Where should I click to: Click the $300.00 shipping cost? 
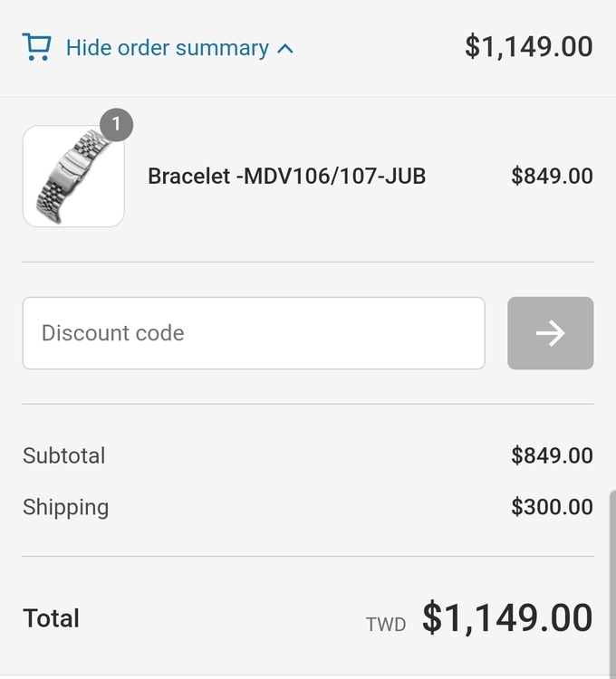pos(552,507)
